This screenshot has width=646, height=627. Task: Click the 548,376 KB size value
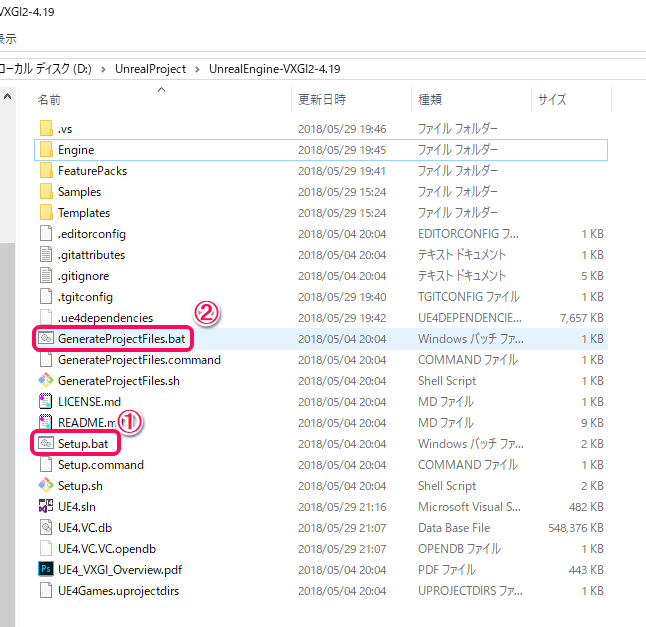coord(576,528)
